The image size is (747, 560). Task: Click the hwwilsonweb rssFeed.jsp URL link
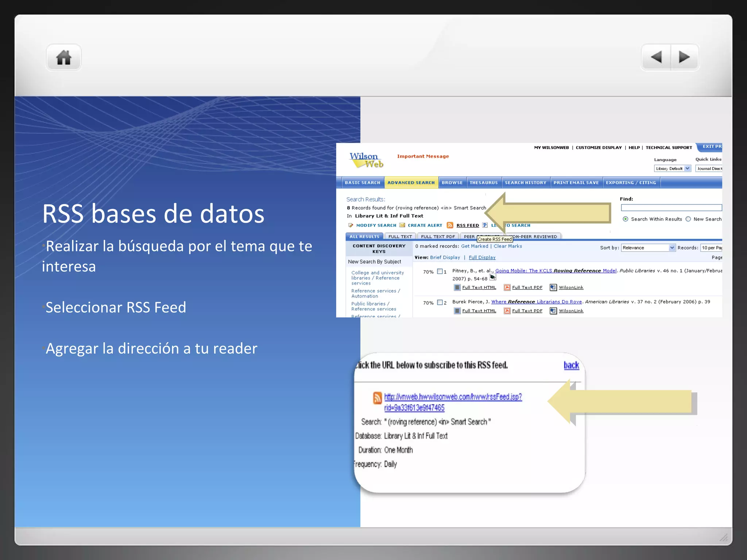[x=453, y=402]
